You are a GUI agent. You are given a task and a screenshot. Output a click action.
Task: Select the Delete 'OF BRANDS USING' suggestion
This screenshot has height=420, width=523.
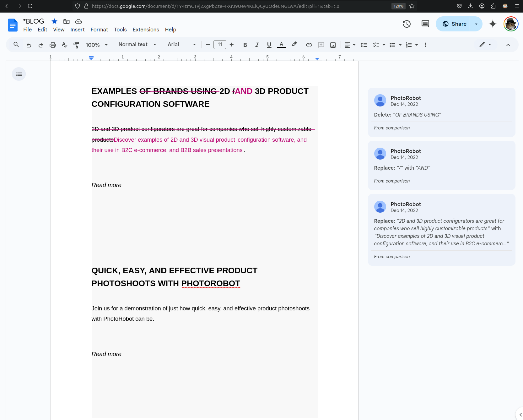tap(441, 112)
